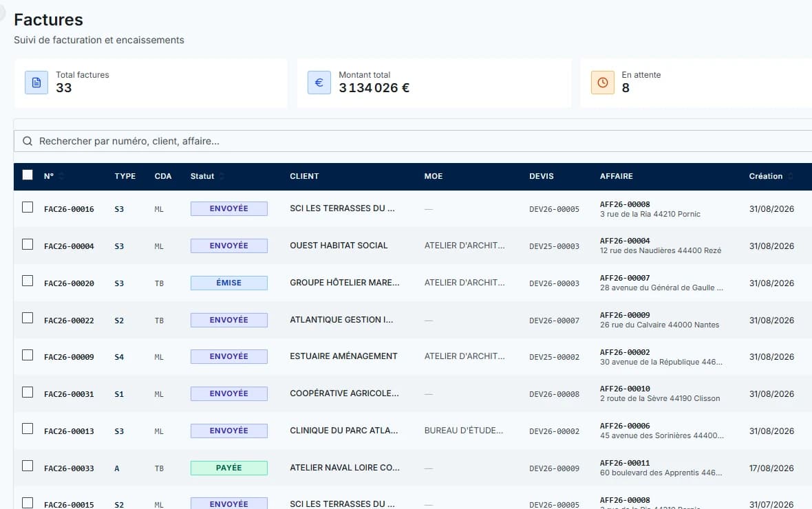Click the ENVOYÉE badge for FAC26-00031
This screenshot has width=812, height=509.
pos(229,393)
